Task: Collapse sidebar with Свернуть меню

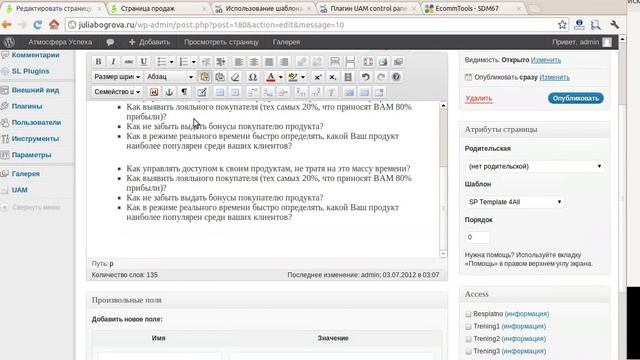Action: [31, 207]
